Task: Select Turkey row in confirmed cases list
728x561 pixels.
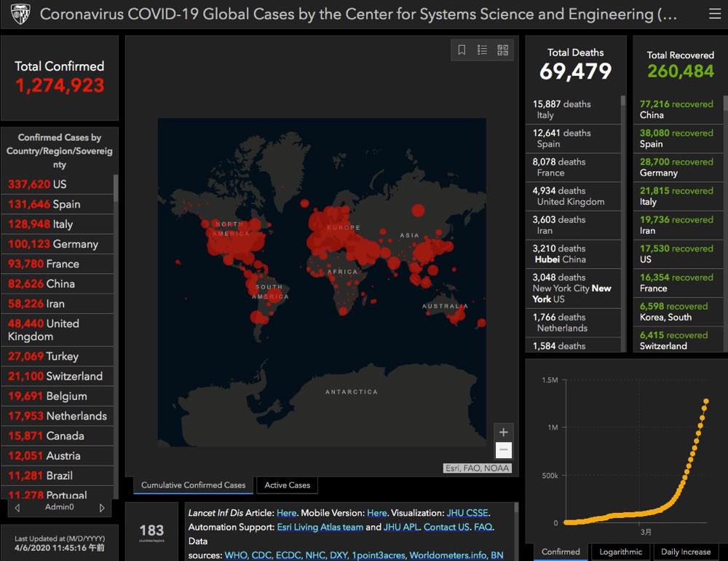Action: (x=58, y=356)
